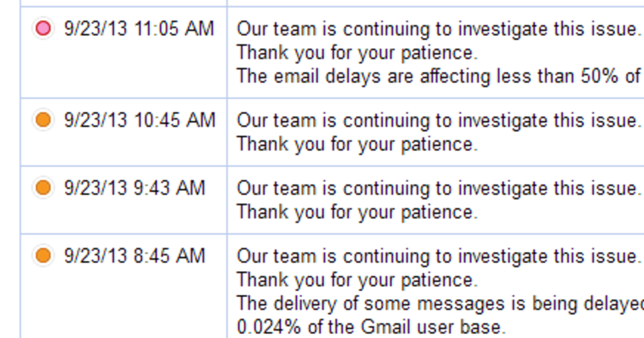Select the 9/23/13 11:05 AM timestamp
This screenshot has height=338, width=644.
[x=139, y=28]
